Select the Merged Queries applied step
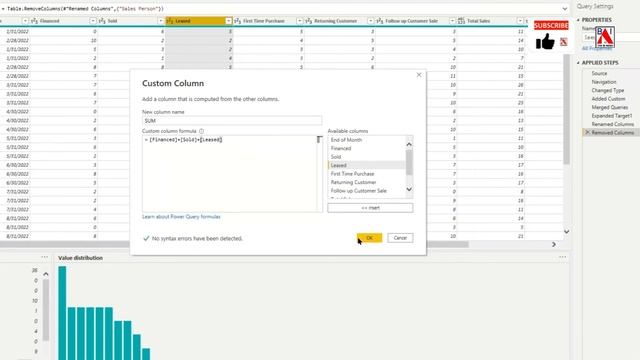Viewport: 640px width, 360px height. (610, 107)
